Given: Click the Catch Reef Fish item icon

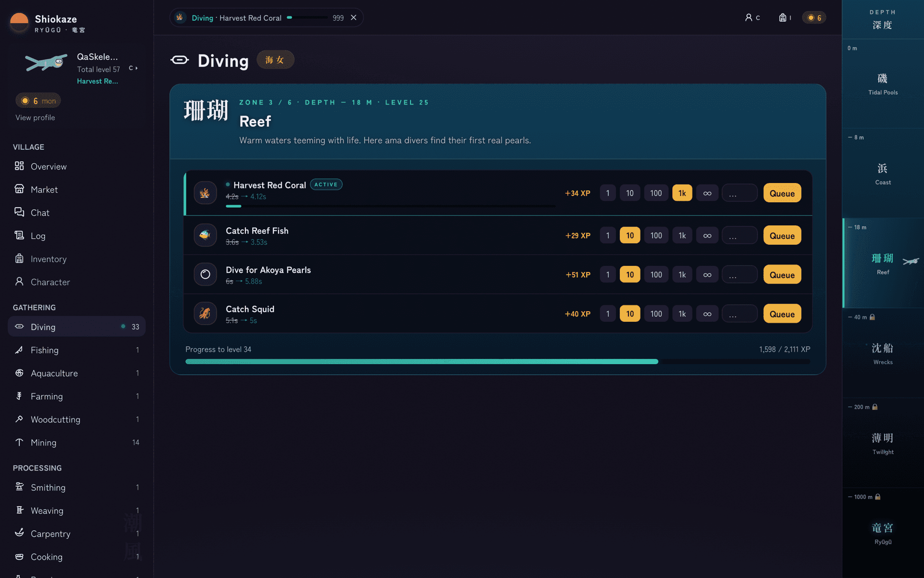Looking at the screenshot, I should pos(205,236).
